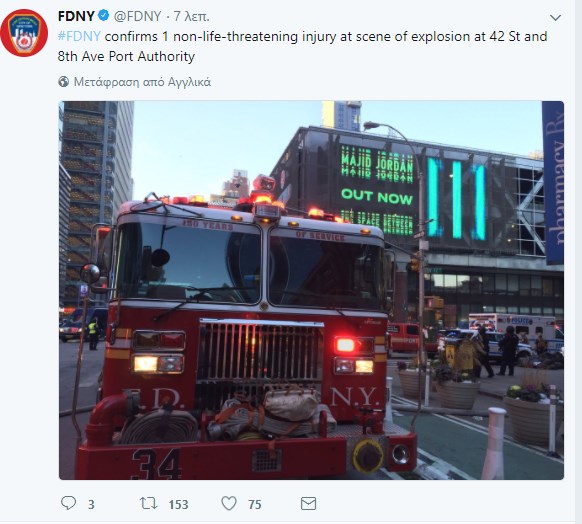Open the tweet timestamp 7 λεπ.

[192, 16]
